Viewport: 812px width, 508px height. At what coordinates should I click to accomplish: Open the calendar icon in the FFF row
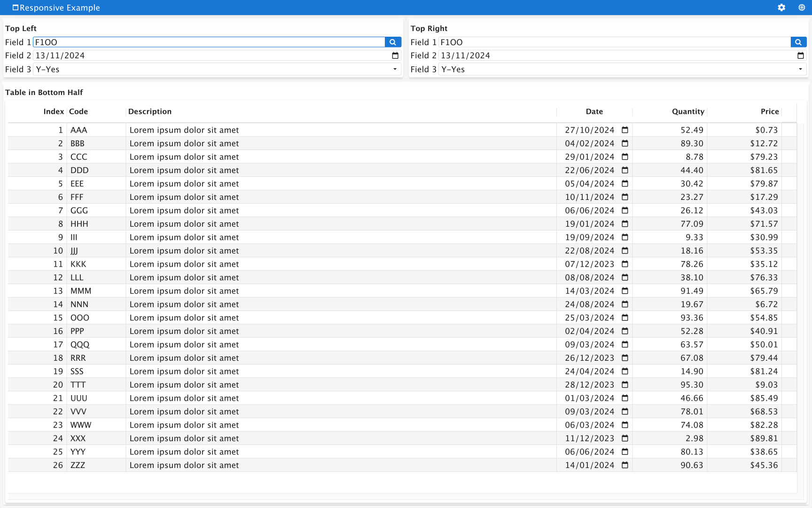625,197
